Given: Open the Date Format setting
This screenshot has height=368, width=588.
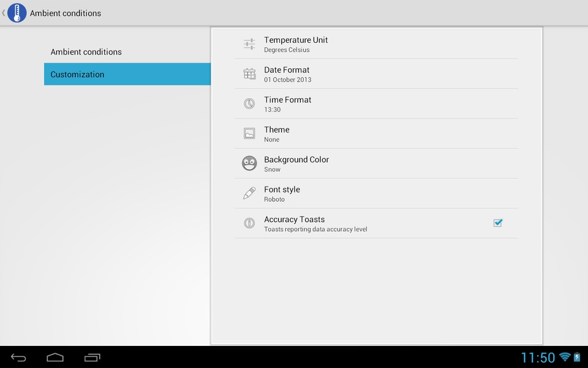Looking at the screenshot, I should (376, 74).
